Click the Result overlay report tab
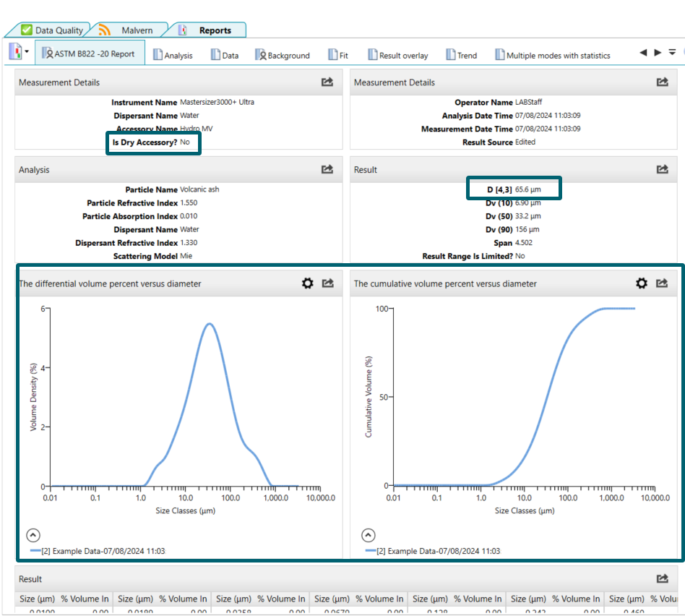 click(398, 55)
